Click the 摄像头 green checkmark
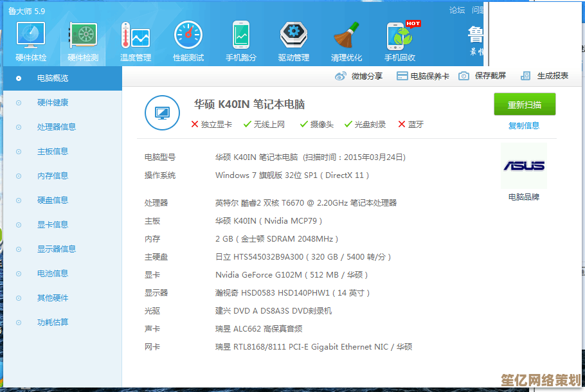Image resolution: width=585 pixels, height=392 pixels. click(303, 124)
